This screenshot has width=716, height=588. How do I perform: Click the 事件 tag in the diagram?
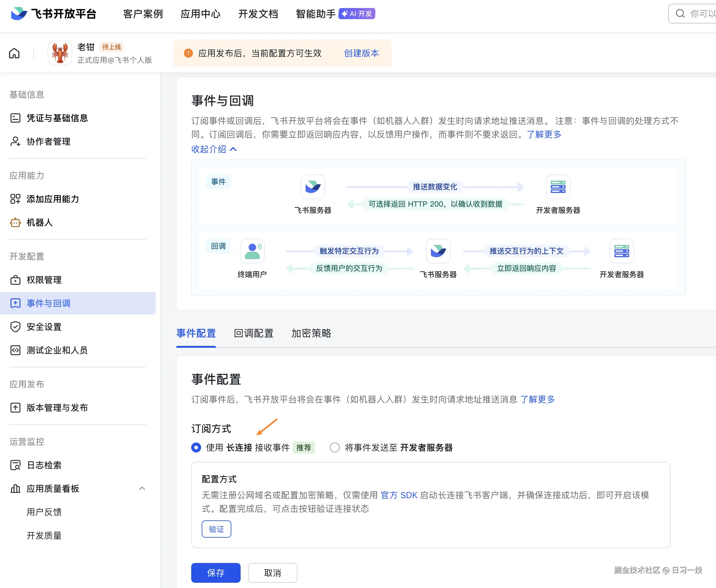click(x=218, y=182)
